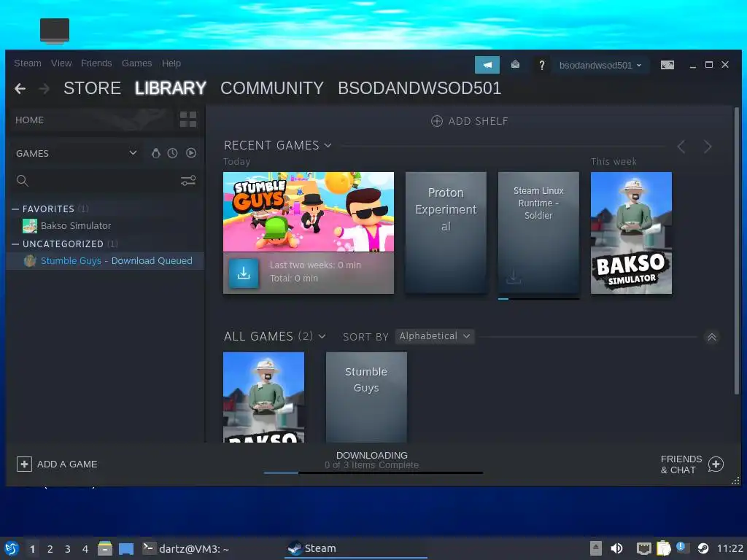
Task: Click Add a Game label
Action: click(67, 464)
